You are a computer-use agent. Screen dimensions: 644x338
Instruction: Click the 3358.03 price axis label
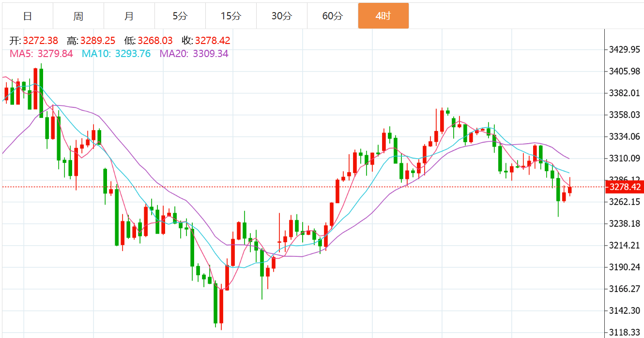[625, 115]
